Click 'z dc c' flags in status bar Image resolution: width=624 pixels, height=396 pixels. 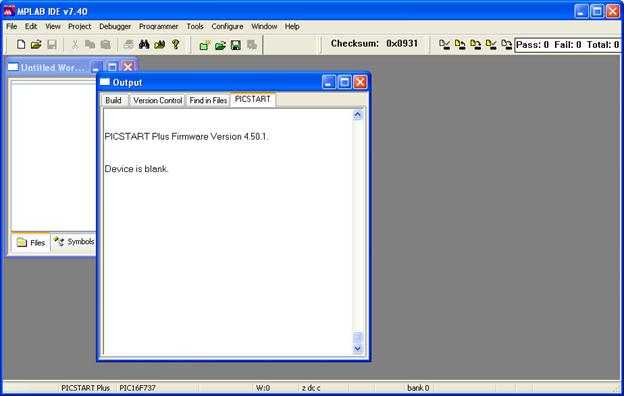[311, 388]
